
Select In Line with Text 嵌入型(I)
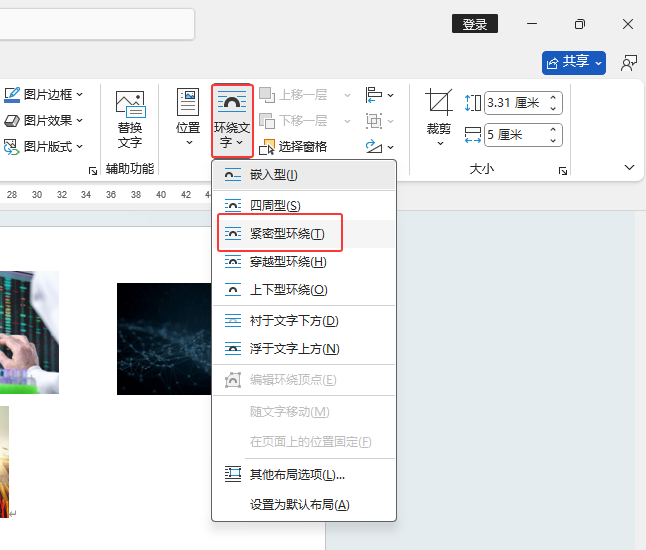pos(304,175)
